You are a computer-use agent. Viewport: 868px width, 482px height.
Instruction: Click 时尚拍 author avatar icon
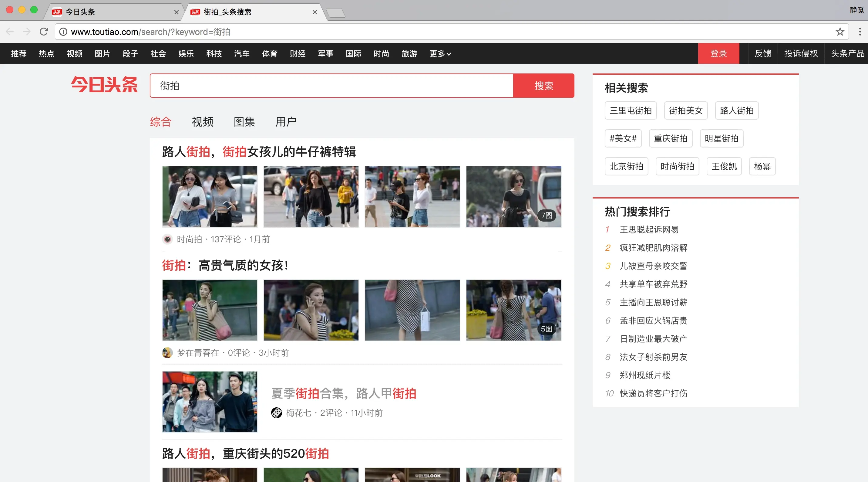click(167, 239)
